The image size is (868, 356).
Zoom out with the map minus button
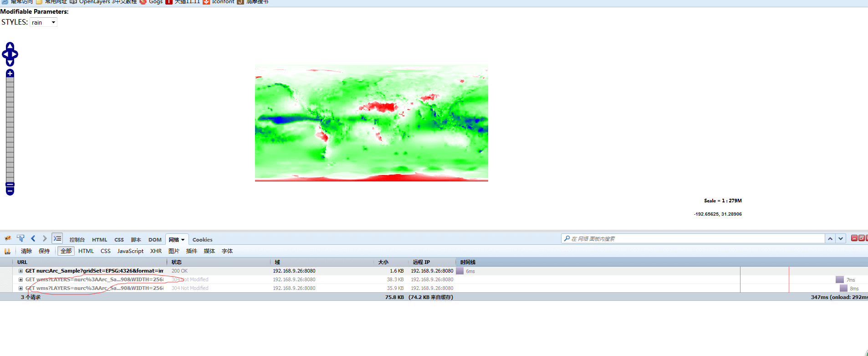(x=10, y=191)
